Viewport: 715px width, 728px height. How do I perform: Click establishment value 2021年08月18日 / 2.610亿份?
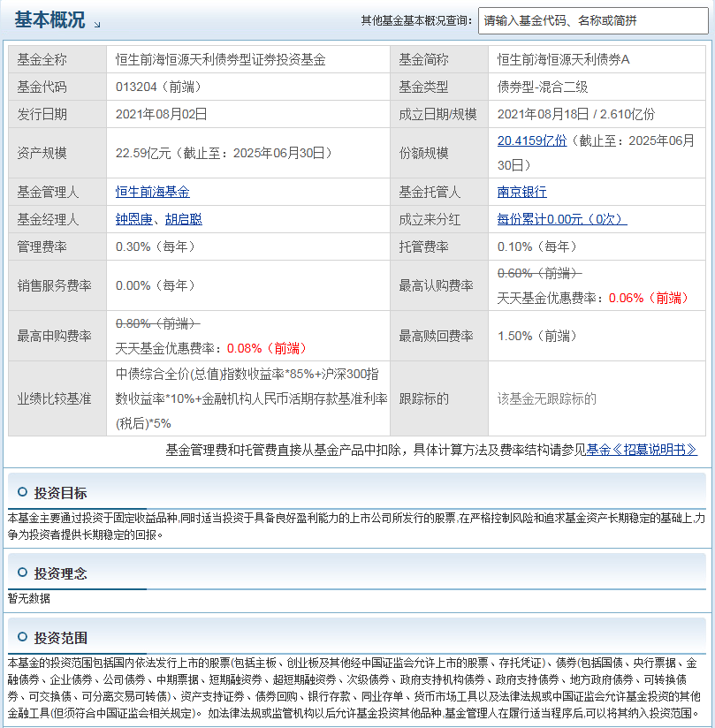[576, 114]
